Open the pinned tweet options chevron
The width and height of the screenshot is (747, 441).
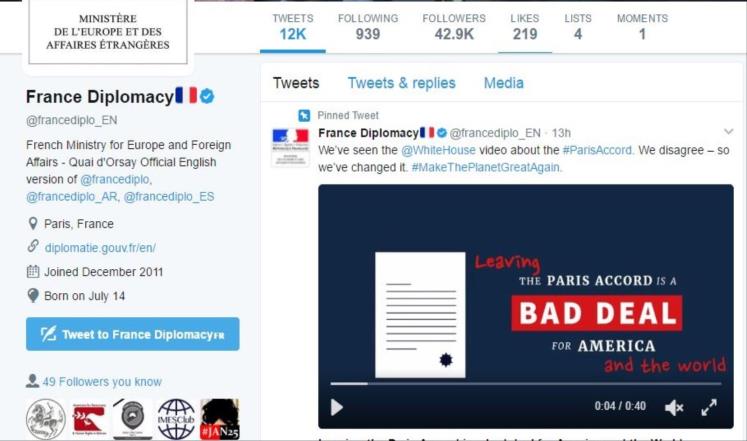point(728,131)
